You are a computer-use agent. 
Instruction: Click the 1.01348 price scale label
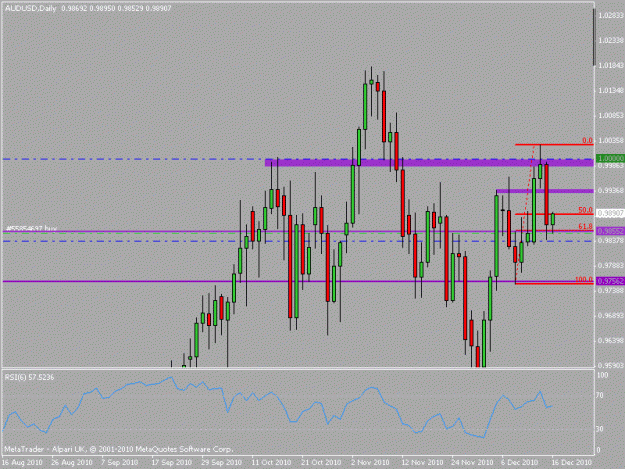tap(611, 90)
